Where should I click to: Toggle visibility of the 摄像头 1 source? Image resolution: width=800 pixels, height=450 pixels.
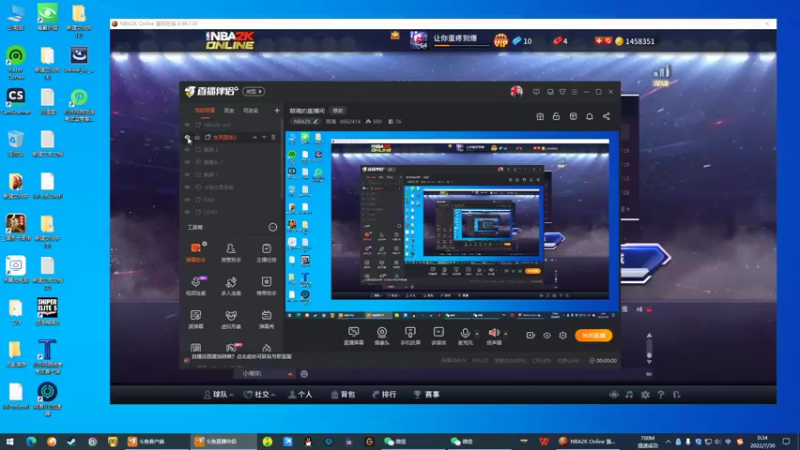(x=187, y=162)
